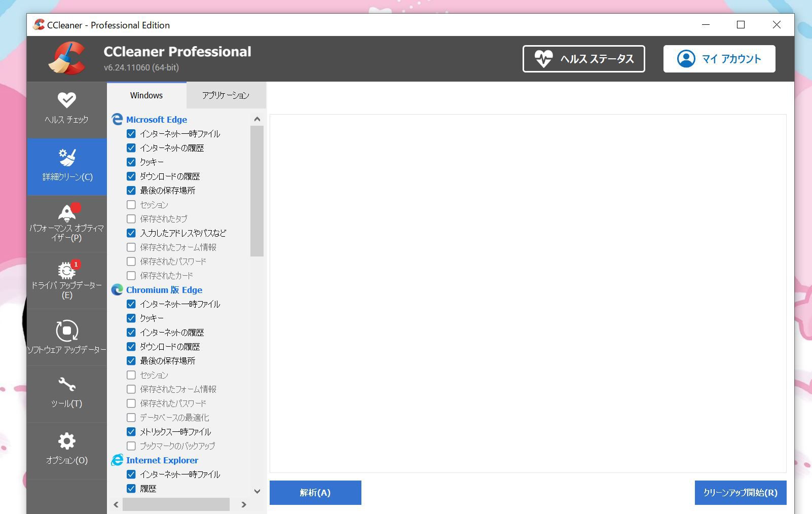Click the horizontal scrollbar thumb
Screen dimensions: 812x514
pyautogui.click(x=176, y=504)
